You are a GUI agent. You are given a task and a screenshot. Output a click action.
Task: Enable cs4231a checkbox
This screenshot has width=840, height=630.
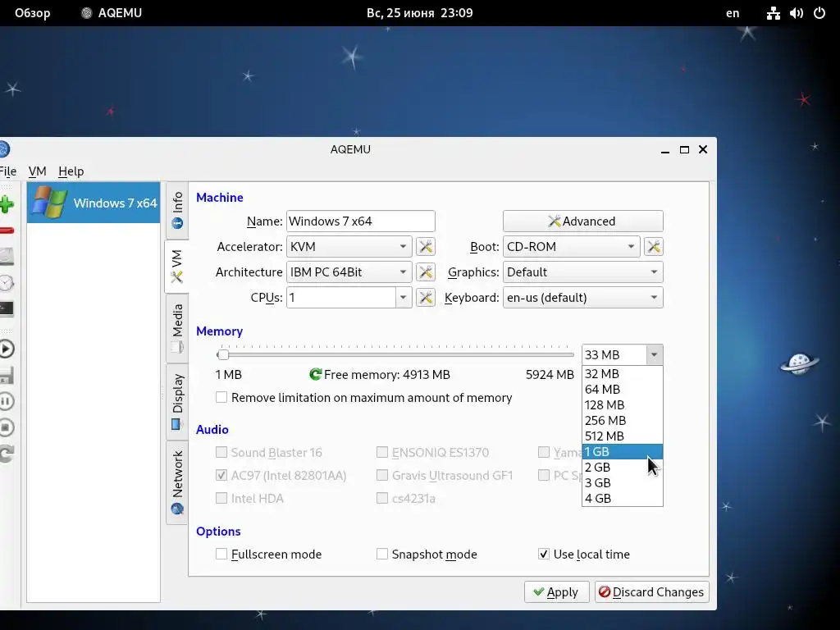[382, 498]
